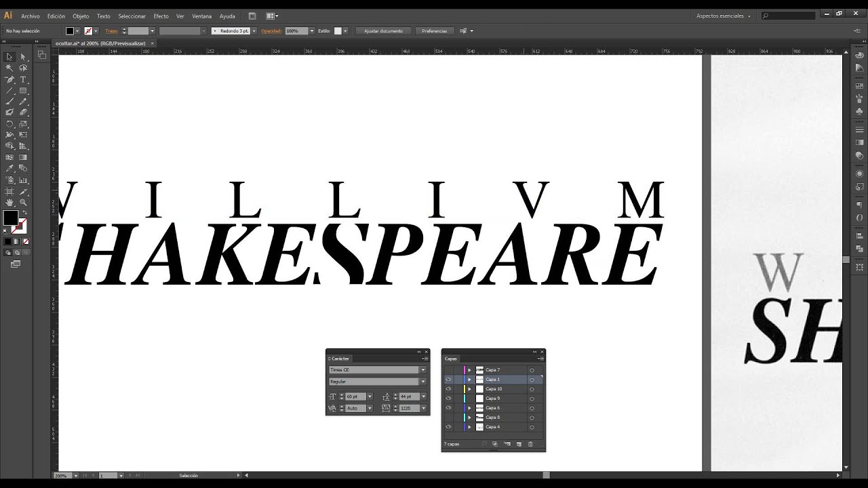The width and height of the screenshot is (868, 488).
Task: Select the Pen tool
Action: [9, 79]
